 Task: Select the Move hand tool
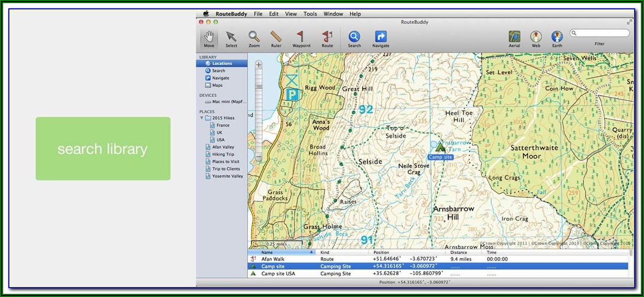209,37
